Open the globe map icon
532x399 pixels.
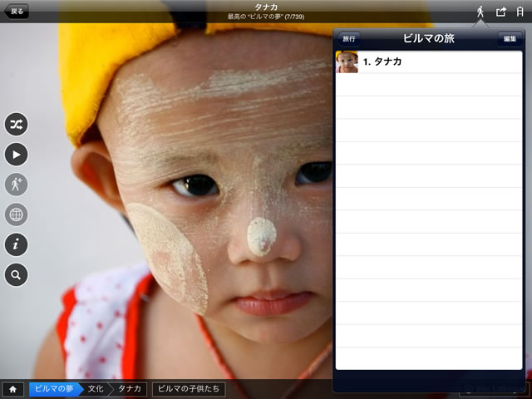click(x=17, y=214)
